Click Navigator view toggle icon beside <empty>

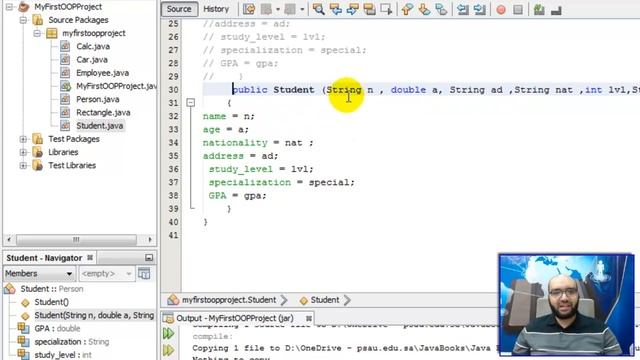[144, 273]
